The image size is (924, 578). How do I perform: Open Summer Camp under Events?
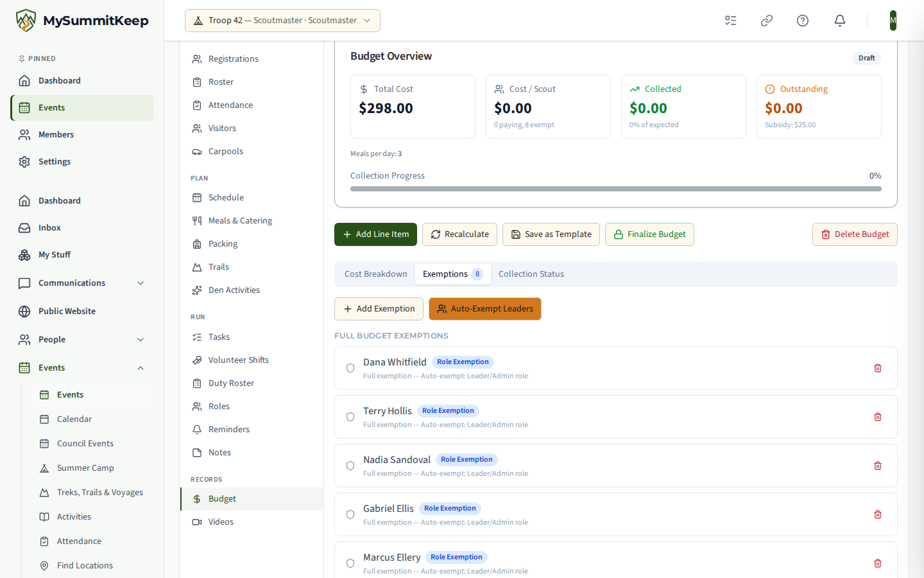pyautogui.click(x=92, y=468)
